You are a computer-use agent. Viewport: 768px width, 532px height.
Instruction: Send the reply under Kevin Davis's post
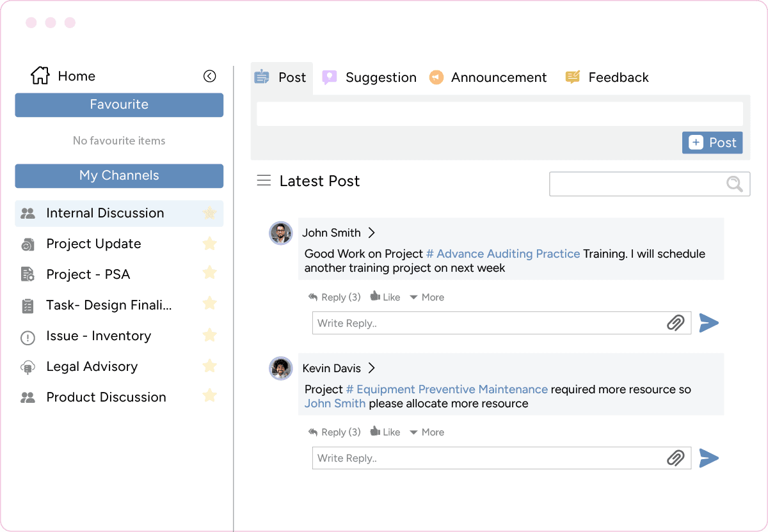(x=709, y=458)
